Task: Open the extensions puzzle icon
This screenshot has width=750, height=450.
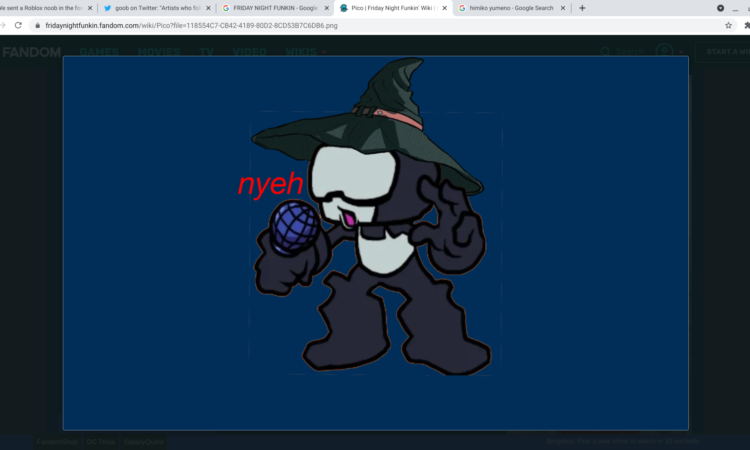Action: [x=747, y=25]
